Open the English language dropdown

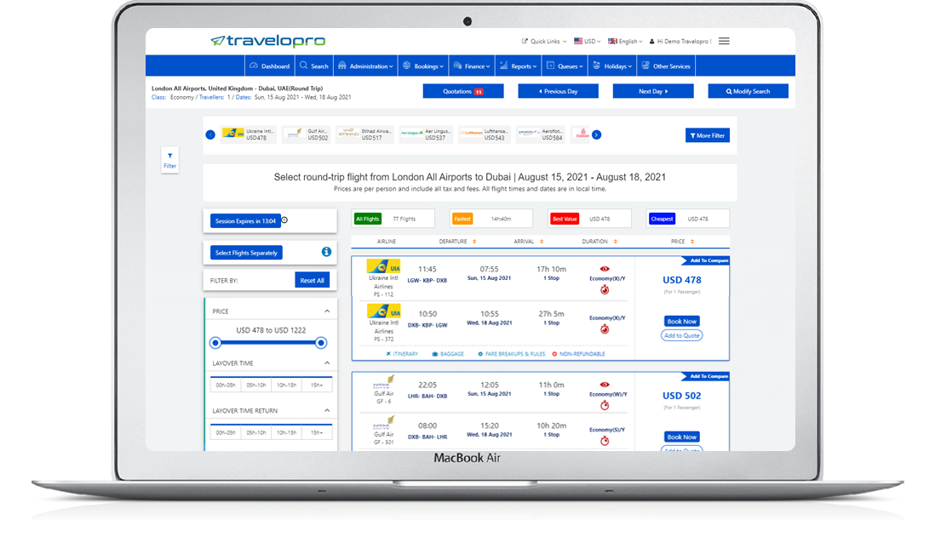pyautogui.click(x=625, y=41)
